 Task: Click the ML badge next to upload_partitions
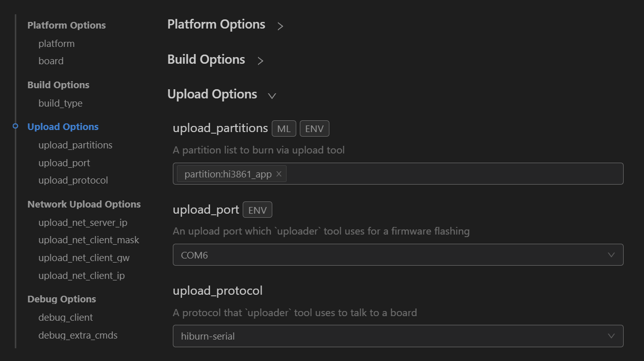(284, 129)
